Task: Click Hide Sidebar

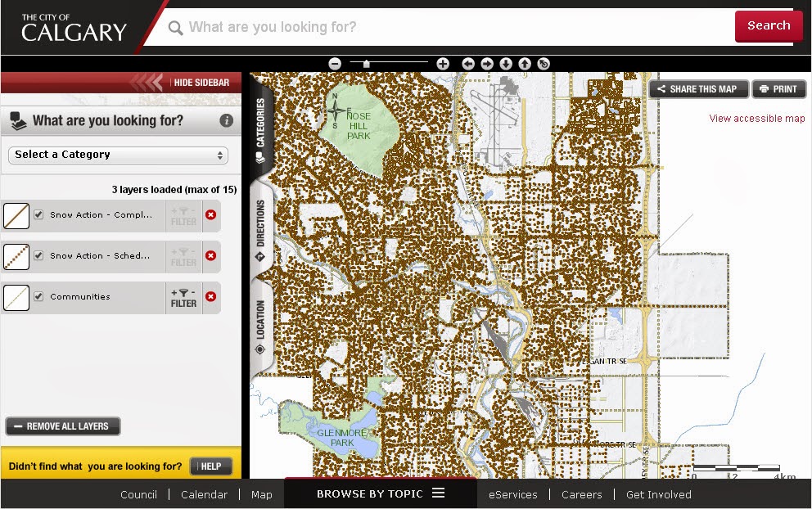Action: 201,83
